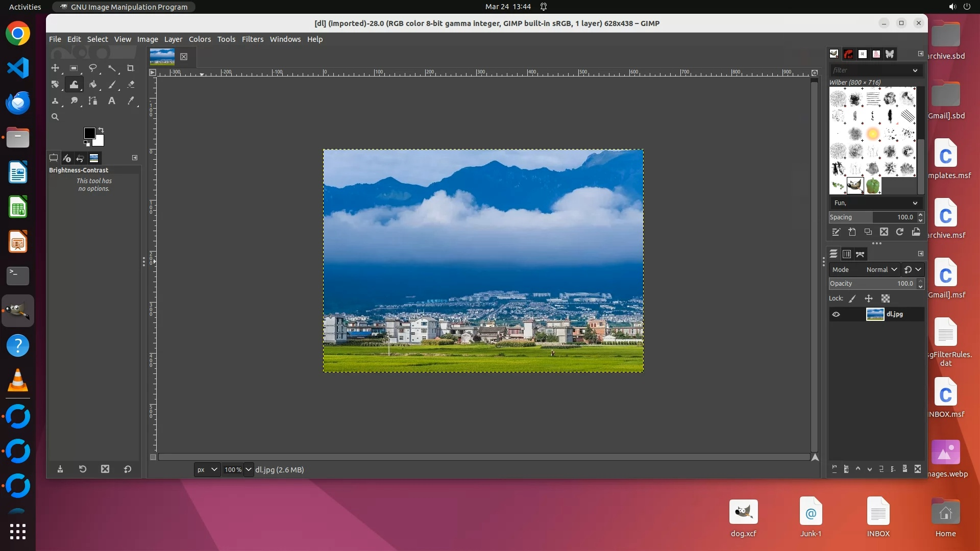Select the Crop tool
Screen dimensions: 980x551
pyautogui.click(x=131, y=68)
